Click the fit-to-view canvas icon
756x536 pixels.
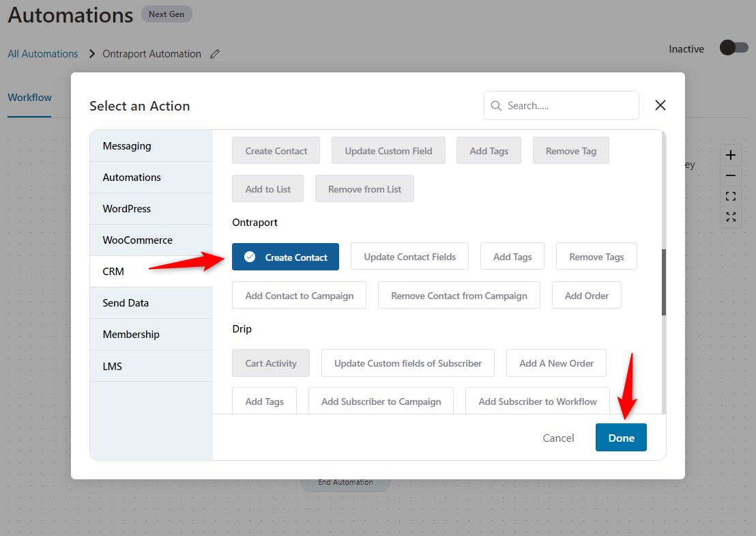pyautogui.click(x=731, y=197)
